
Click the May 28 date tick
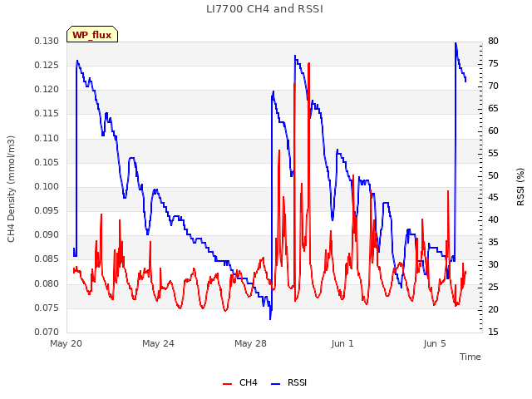250,343
